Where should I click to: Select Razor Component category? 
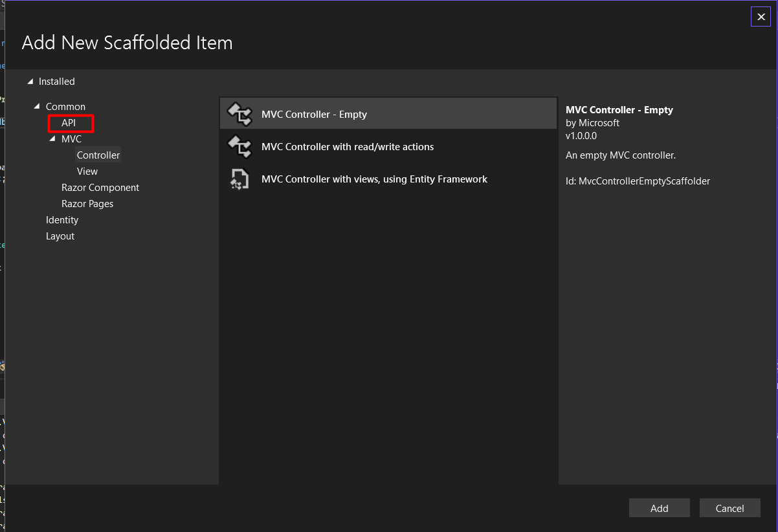pyautogui.click(x=100, y=188)
